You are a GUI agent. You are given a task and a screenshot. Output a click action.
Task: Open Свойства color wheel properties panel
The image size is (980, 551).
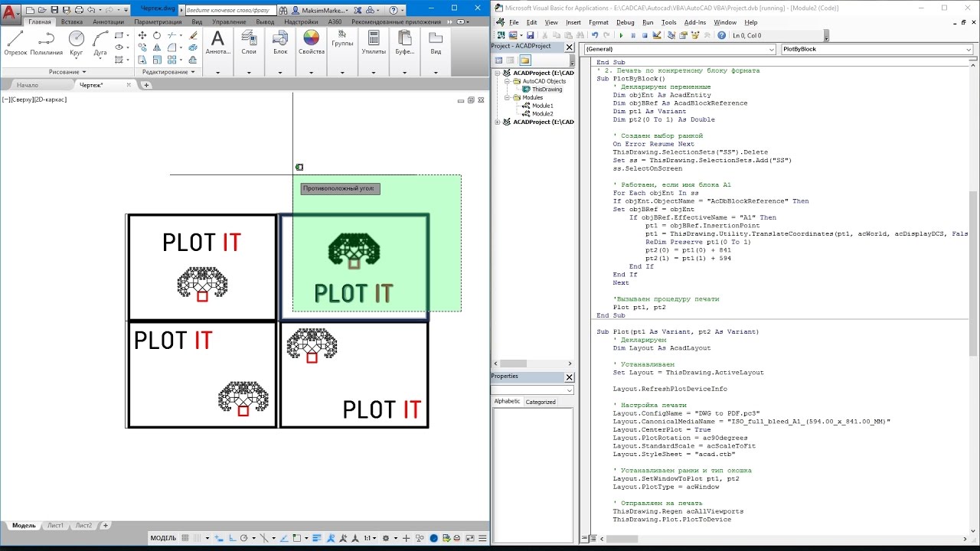(x=312, y=43)
